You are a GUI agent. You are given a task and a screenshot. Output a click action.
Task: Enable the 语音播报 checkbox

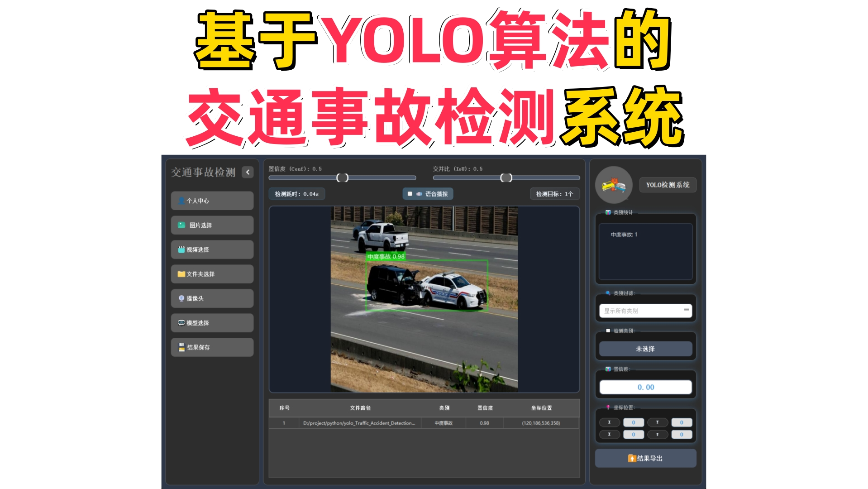point(410,194)
